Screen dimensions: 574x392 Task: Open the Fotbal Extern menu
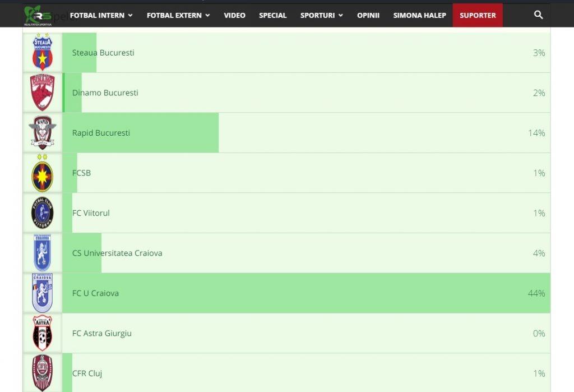174,15
